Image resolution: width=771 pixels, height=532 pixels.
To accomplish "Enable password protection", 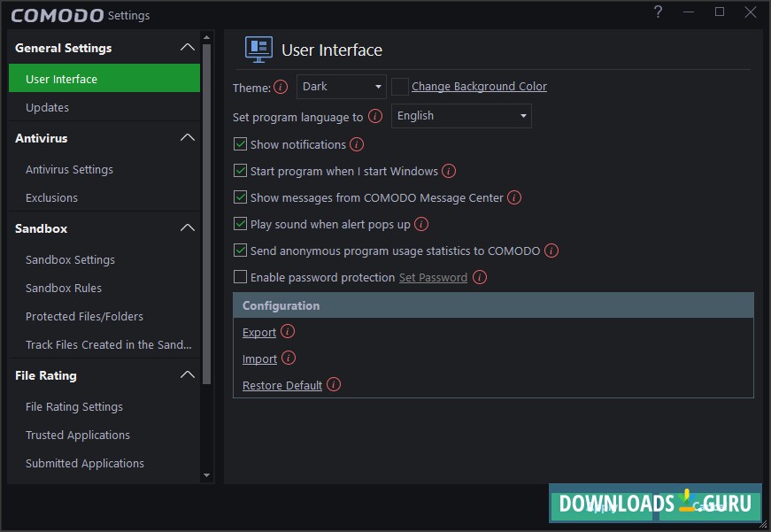I will click(x=240, y=277).
